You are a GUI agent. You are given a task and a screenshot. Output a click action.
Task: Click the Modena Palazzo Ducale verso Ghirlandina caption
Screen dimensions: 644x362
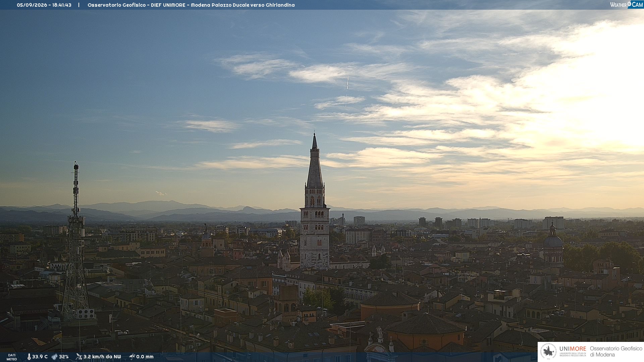(243, 5)
